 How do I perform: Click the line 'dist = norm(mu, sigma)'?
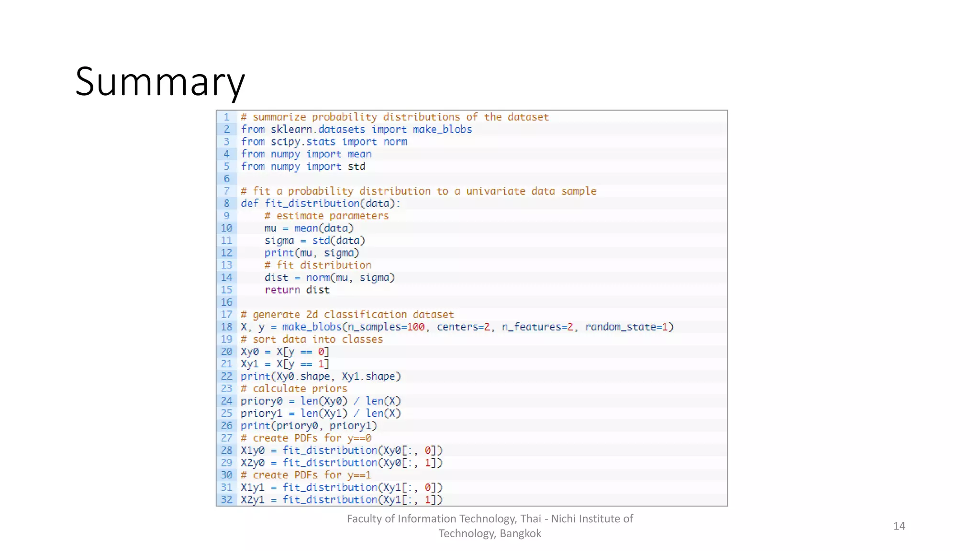[330, 278]
